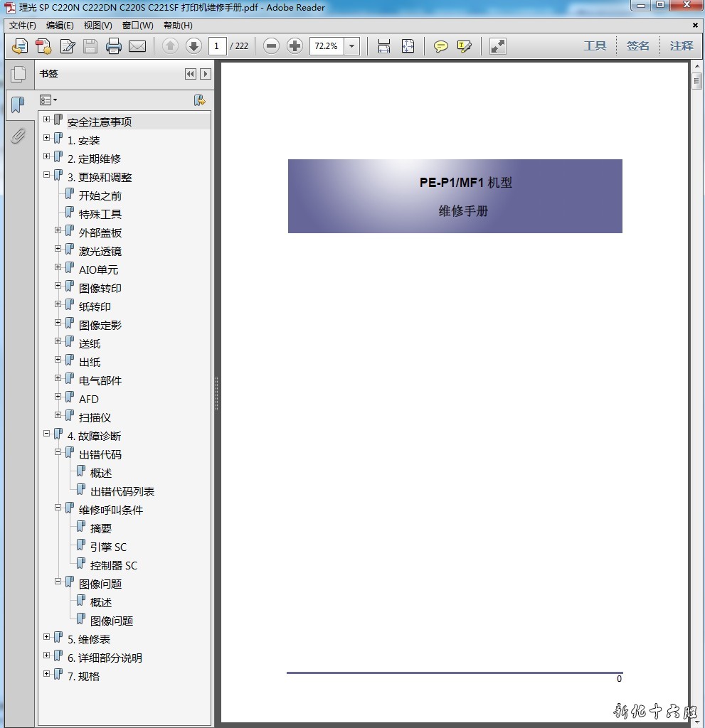Select the highlight text tool
Screen dimensions: 705x728
pyautogui.click(x=465, y=46)
